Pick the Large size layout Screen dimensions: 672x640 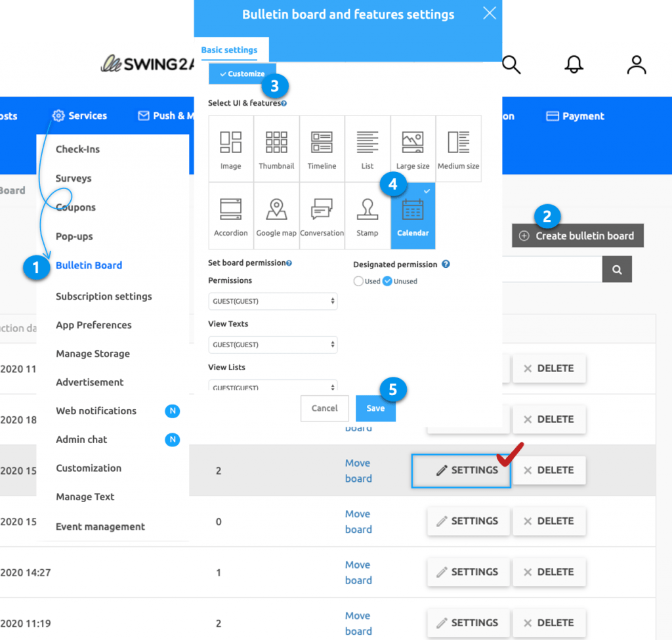click(x=412, y=148)
